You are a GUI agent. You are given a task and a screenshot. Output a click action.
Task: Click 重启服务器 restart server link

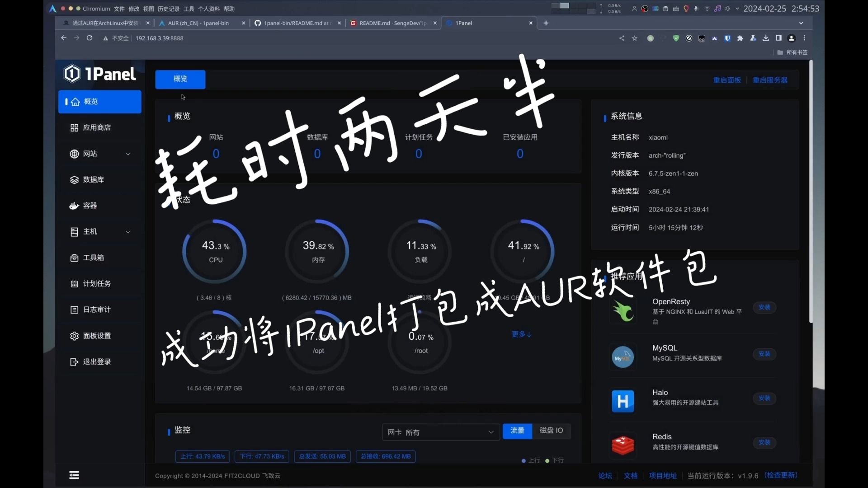point(770,80)
